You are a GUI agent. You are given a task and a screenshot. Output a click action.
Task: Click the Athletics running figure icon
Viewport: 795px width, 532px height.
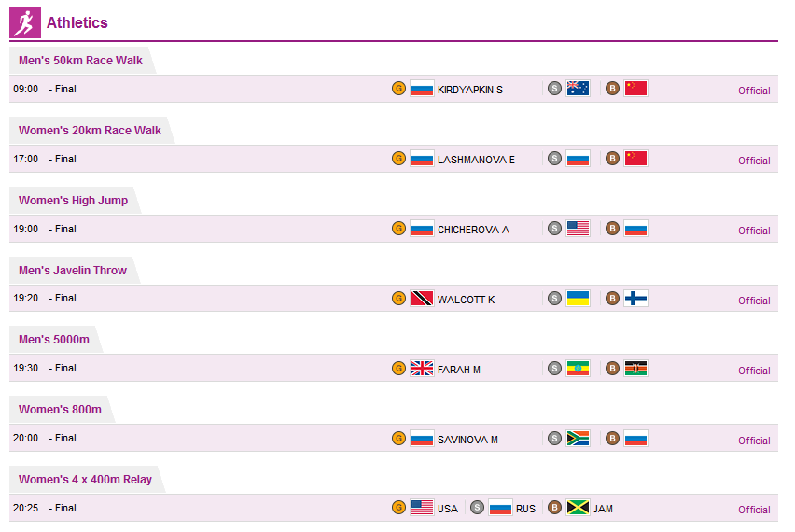(25, 22)
